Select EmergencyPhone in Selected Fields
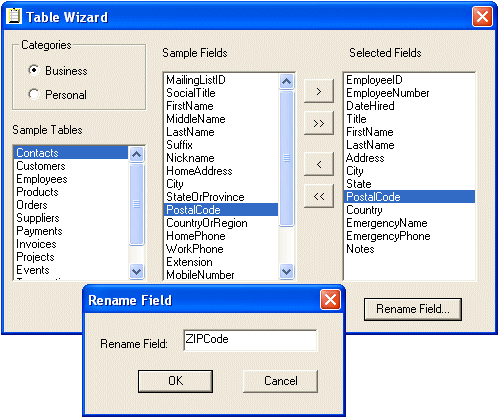 pyautogui.click(x=410, y=236)
